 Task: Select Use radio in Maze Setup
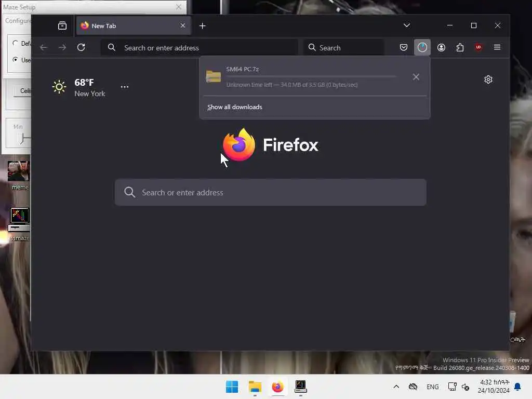click(15, 60)
